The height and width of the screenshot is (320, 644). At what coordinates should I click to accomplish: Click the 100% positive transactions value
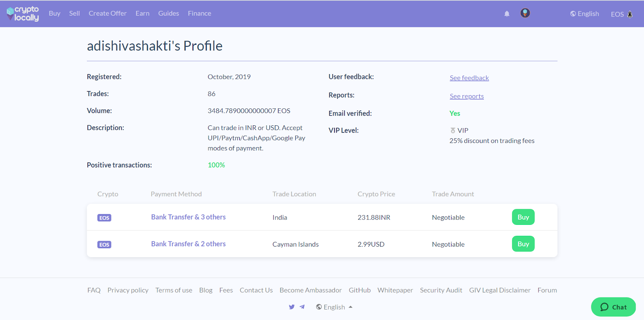click(x=216, y=165)
